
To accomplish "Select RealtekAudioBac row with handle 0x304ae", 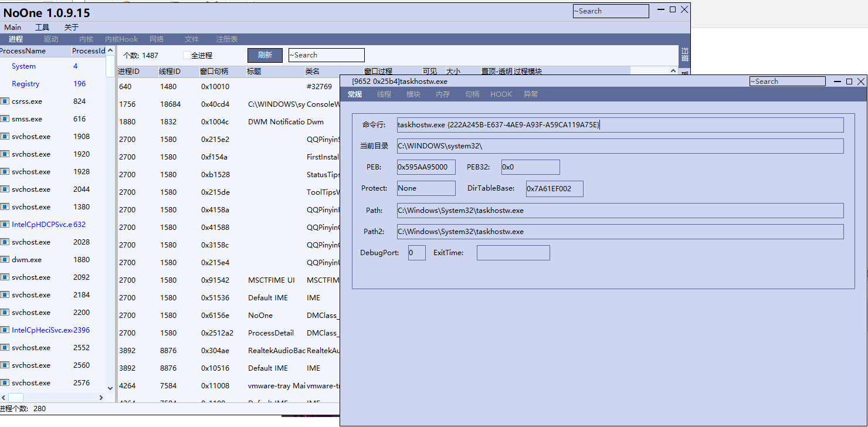I will (229, 350).
